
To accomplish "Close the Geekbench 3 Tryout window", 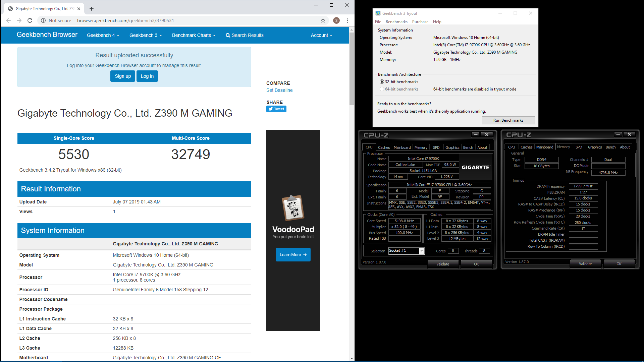I will [531, 13].
